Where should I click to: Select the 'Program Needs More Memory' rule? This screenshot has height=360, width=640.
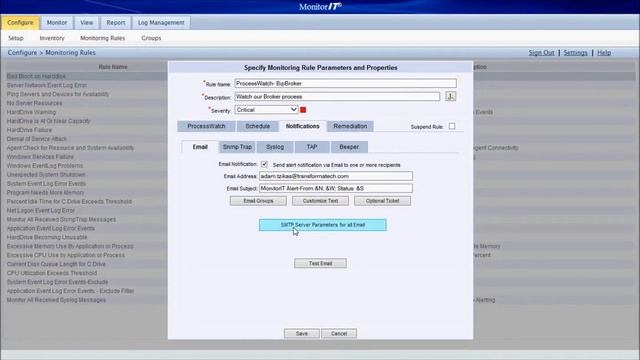[45, 193]
